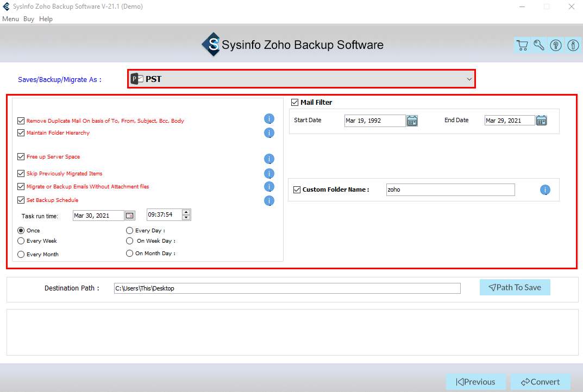Show info for Set Backup Schedule

click(269, 201)
